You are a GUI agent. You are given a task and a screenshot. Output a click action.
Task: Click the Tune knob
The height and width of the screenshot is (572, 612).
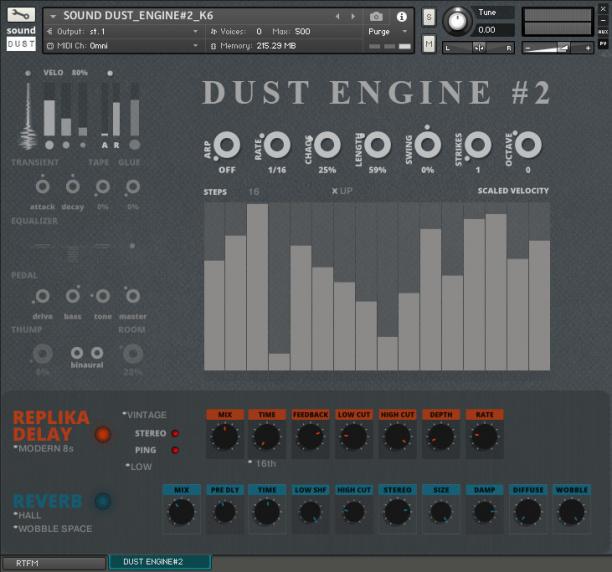(x=457, y=20)
